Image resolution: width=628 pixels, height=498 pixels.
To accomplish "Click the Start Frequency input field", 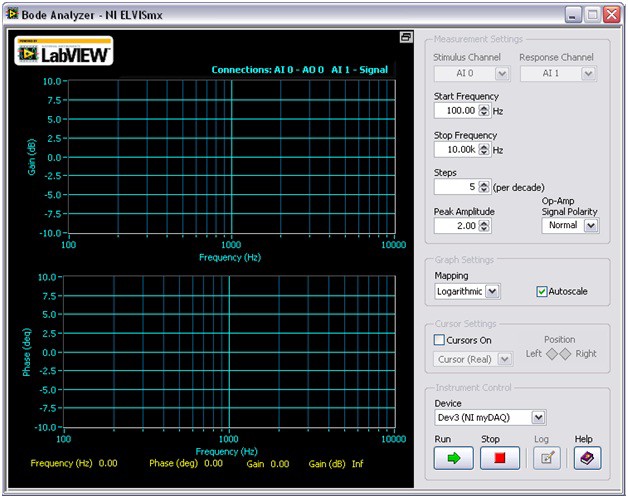I will coord(456,111).
